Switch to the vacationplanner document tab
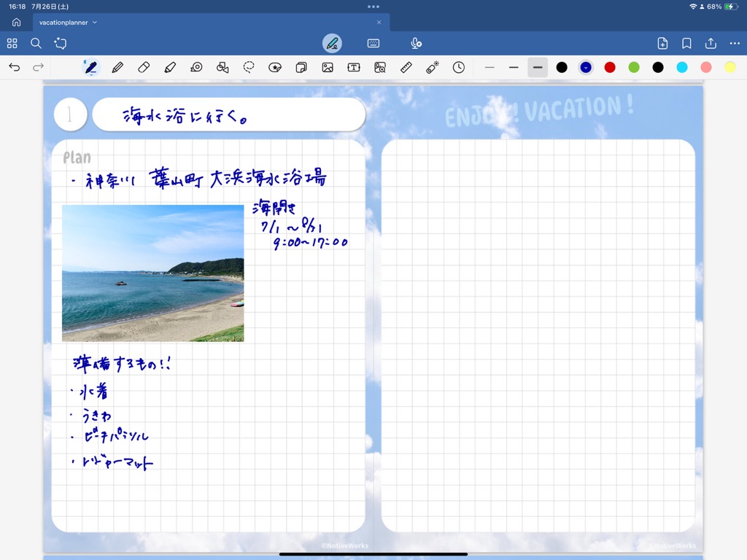 point(211,23)
